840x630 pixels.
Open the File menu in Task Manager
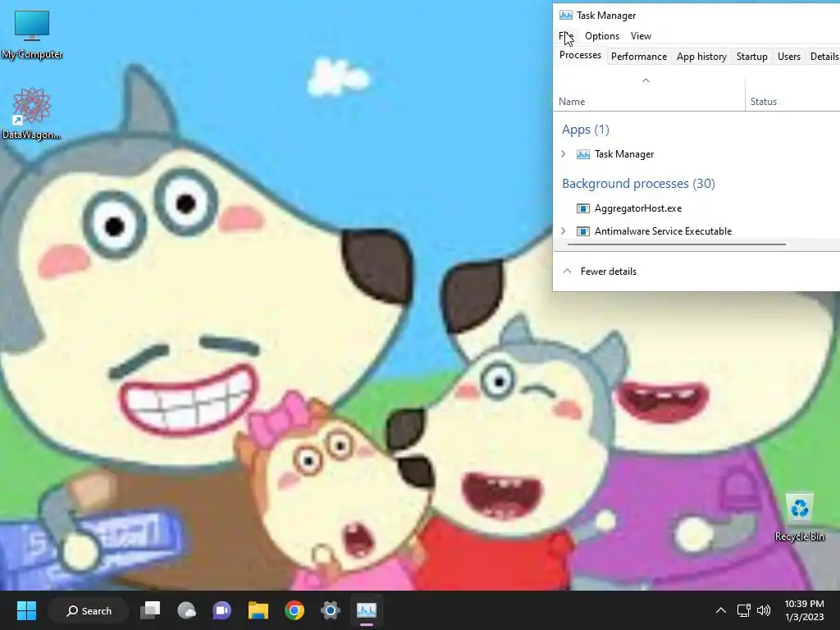coord(566,36)
